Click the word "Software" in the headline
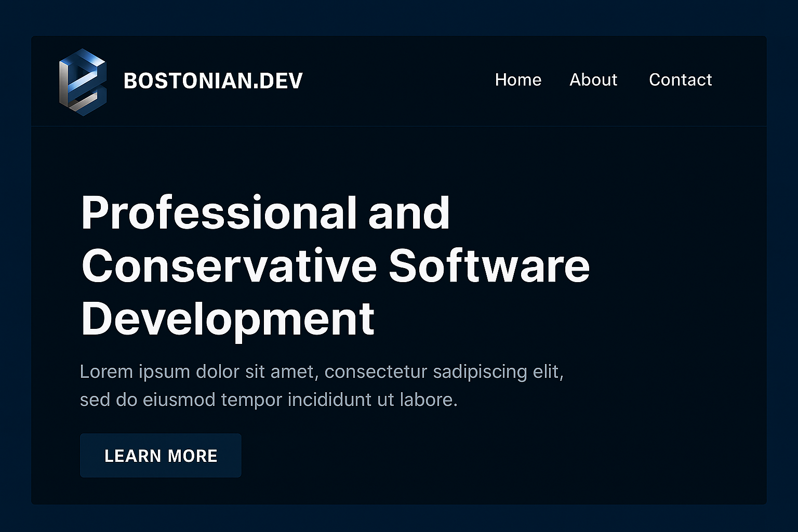The height and width of the screenshot is (532, 798). [489, 266]
